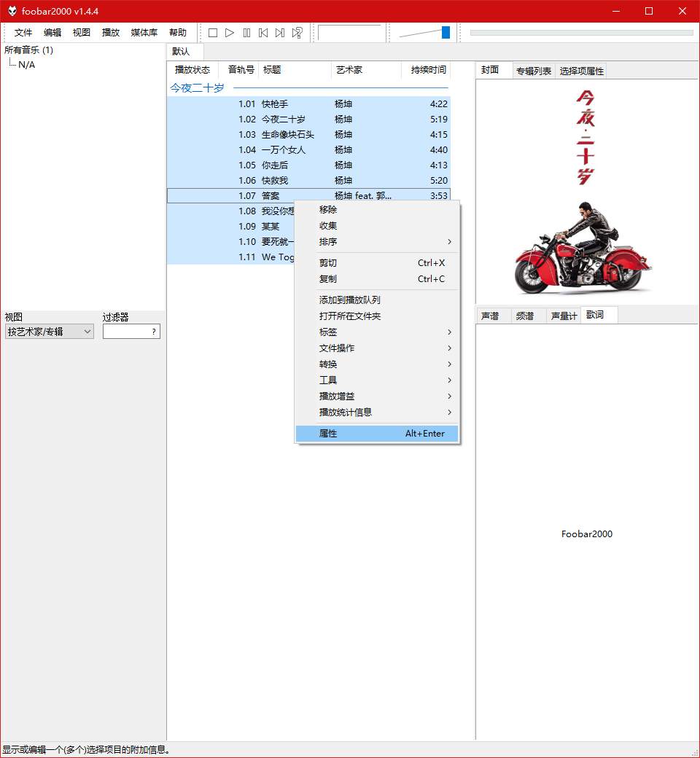This screenshot has width=700, height=758.
Task: Adjust the volume slider handle
Action: coord(446,32)
